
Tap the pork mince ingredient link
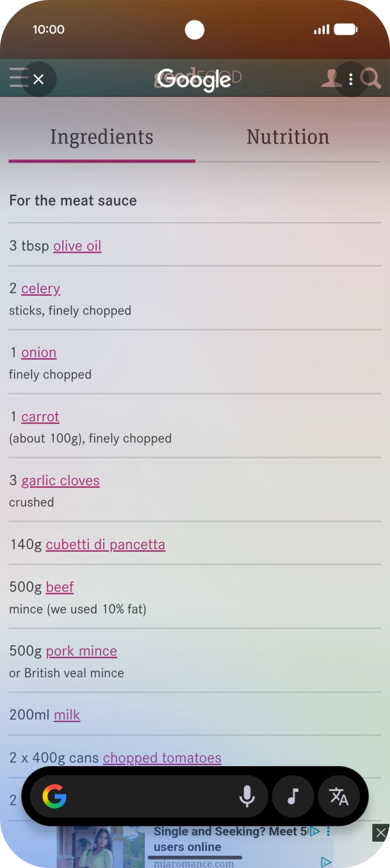pos(81,651)
